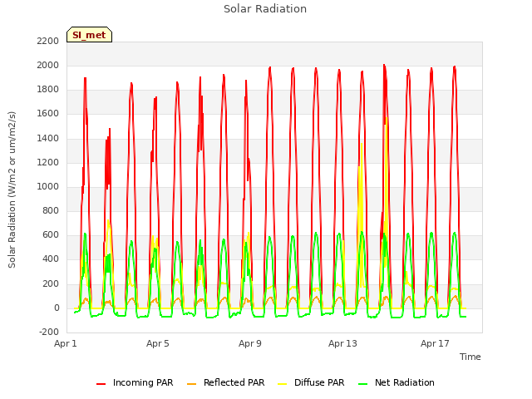This screenshot has width=532, height=399.
Task: Click the 600 y-axis tick label
Action: pyautogui.click(x=51, y=234)
